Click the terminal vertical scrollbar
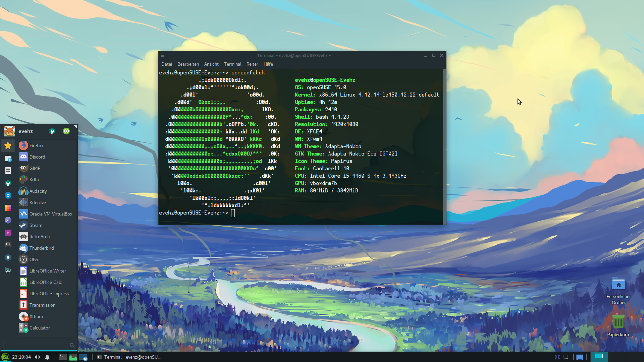Screen dimensions: 644x362 click(444, 146)
